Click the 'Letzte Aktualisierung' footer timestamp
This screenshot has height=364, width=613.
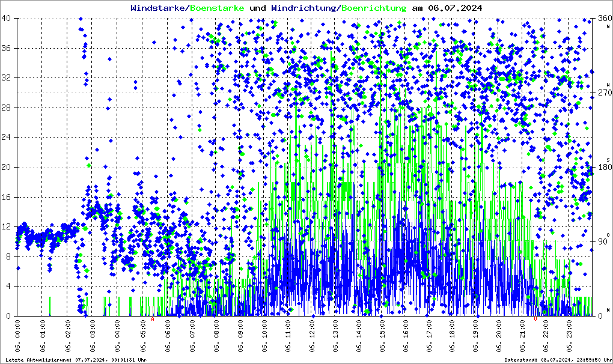76,360
